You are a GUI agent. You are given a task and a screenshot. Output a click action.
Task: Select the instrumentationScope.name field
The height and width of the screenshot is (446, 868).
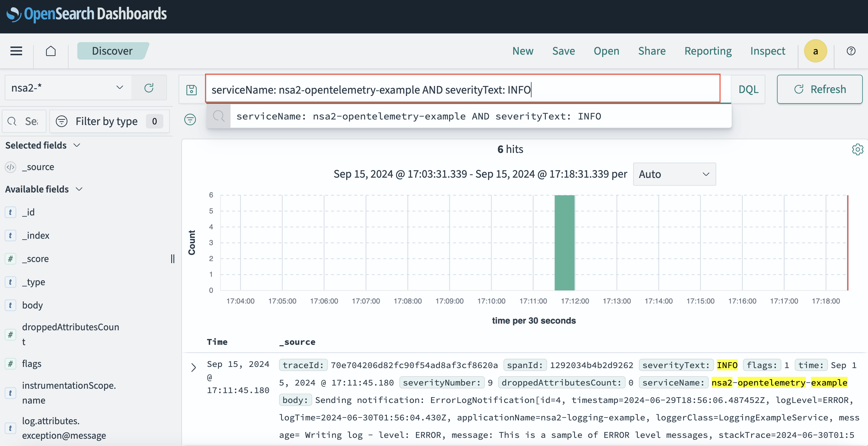click(69, 393)
